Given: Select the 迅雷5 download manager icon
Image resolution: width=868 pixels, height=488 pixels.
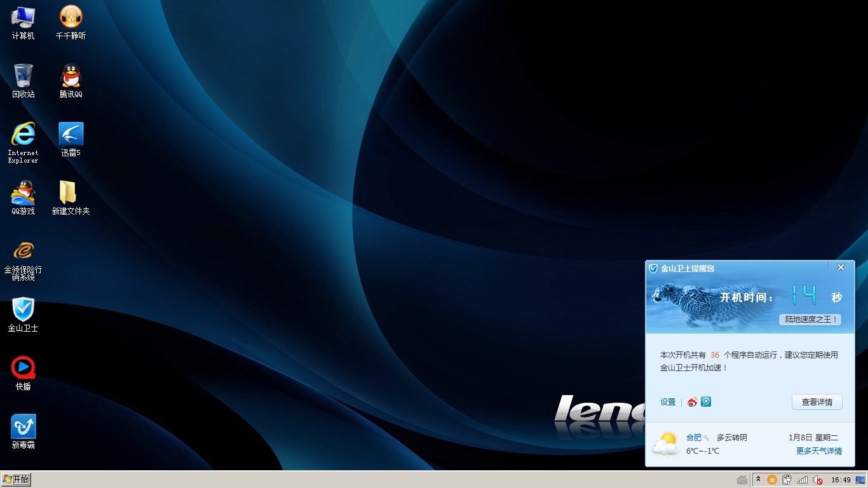Looking at the screenshot, I should tap(71, 140).
